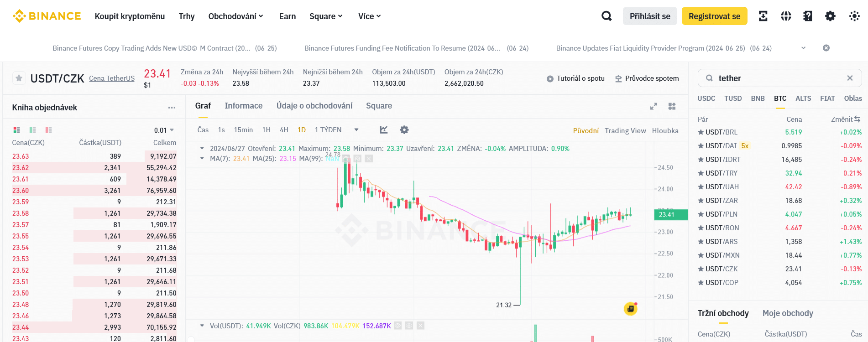This screenshot has width=868, height=342.
Task: Switch to Square chart tab
Action: pyautogui.click(x=379, y=106)
